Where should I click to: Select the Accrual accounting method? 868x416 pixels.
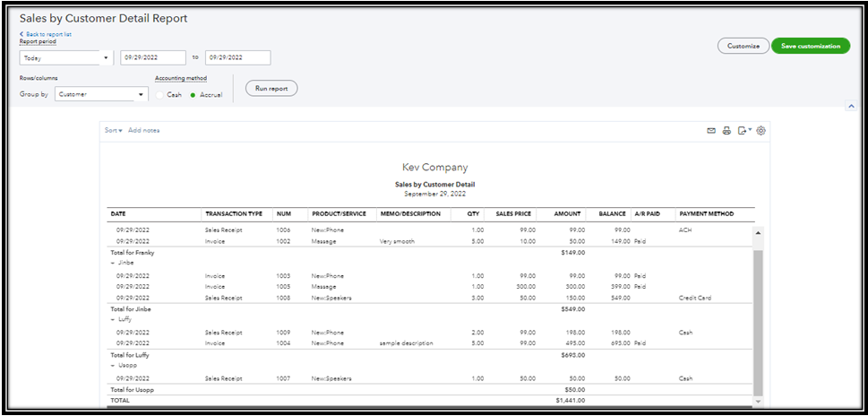(193, 94)
